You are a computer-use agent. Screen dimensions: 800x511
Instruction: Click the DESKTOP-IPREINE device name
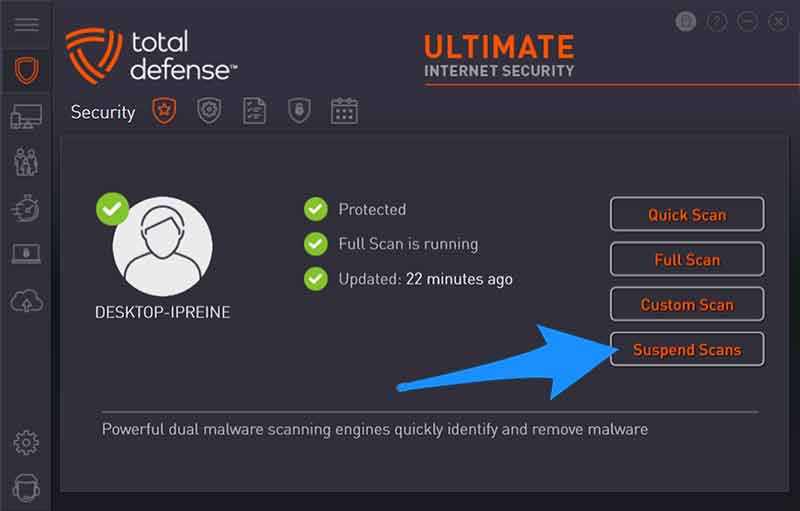coord(163,312)
